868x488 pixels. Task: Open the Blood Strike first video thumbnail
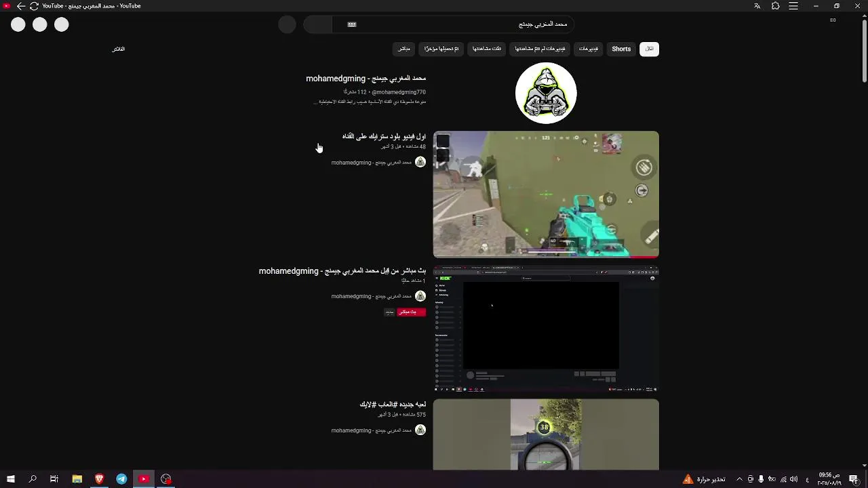click(x=546, y=195)
